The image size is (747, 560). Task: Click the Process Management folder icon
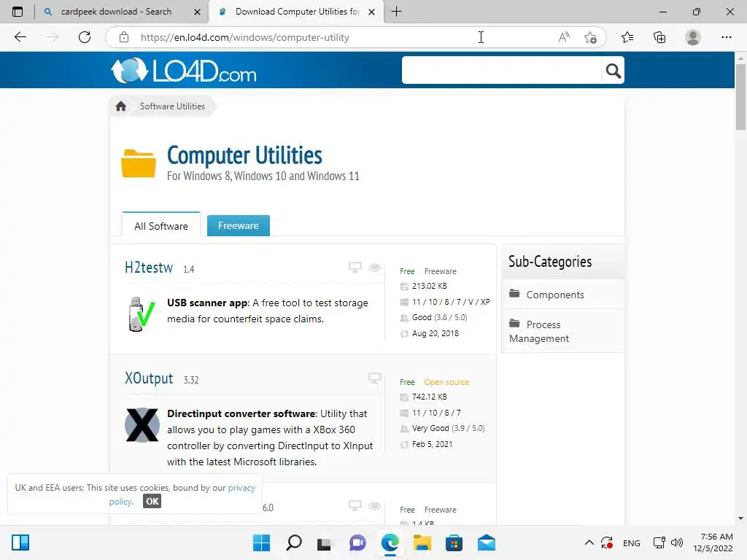(514, 324)
